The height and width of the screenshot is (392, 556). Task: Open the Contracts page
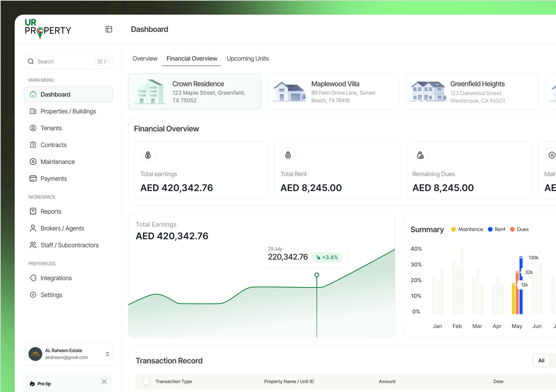[53, 145]
